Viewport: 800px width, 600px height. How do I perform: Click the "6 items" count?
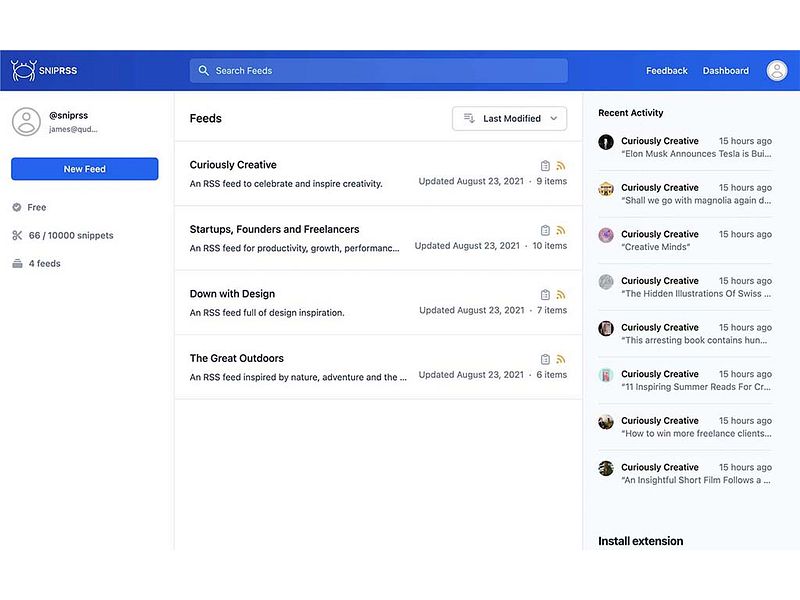552,374
